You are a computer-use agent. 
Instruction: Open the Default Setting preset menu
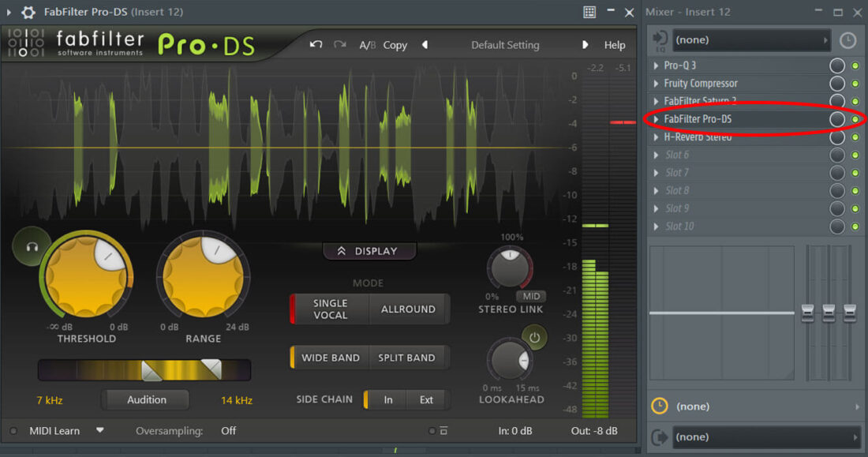(505, 46)
